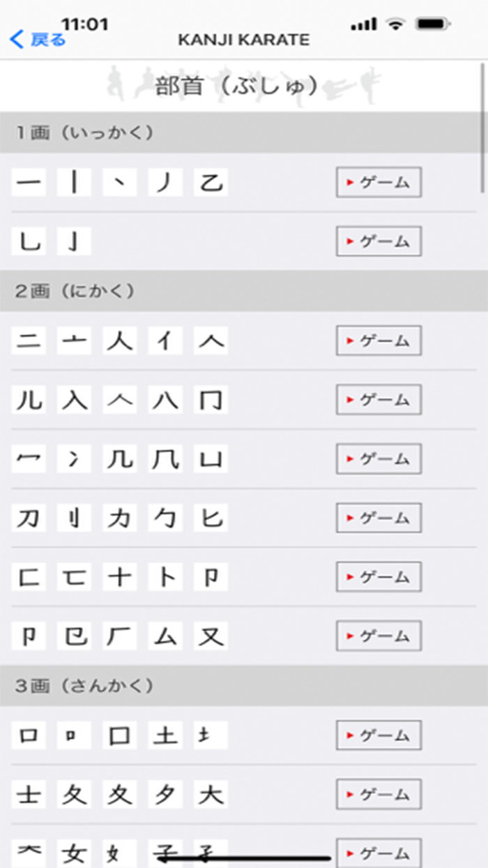This screenshot has width=488, height=868.
Task: Tap the 人 radical tile
Action: click(x=119, y=340)
